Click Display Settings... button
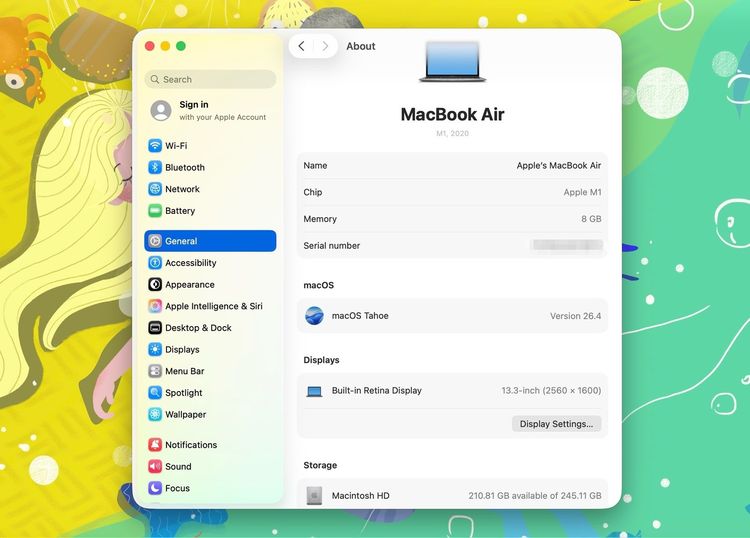Screen dimensions: 750x538 coord(556,424)
